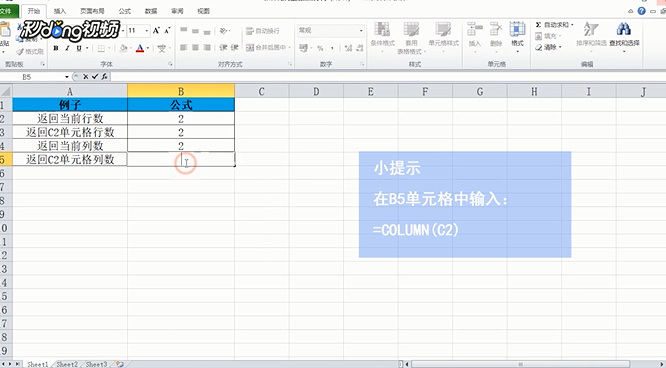Click the fill color bucket icon
Viewport: 666px width, 368px height.
click(x=123, y=48)
